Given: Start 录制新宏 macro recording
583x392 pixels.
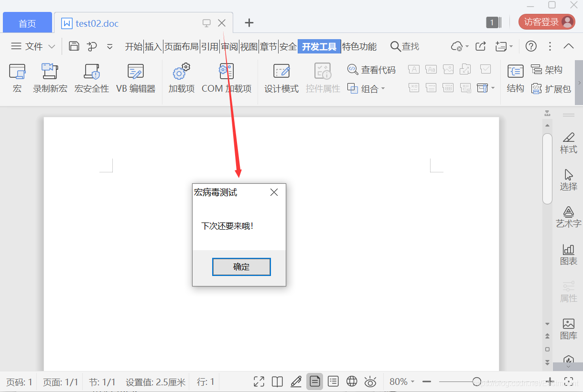Looking at the screenshot, I should pyautogui.click(x=50, y=79).
